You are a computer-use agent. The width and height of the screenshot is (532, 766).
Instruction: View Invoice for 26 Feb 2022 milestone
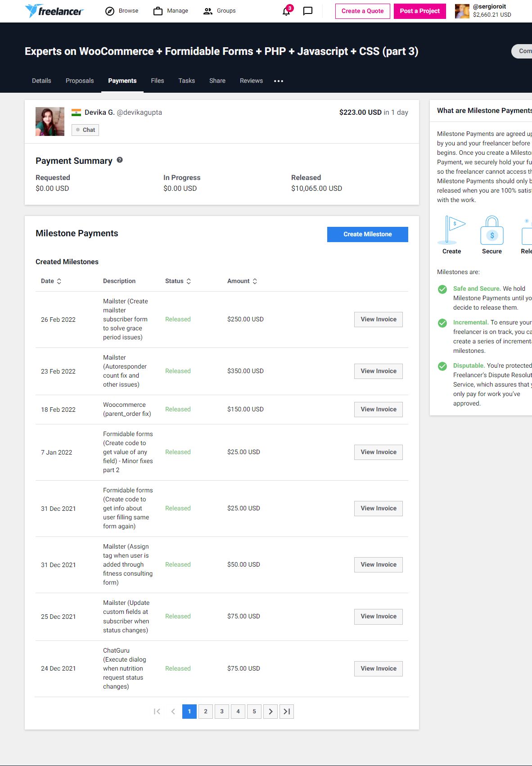379,320
